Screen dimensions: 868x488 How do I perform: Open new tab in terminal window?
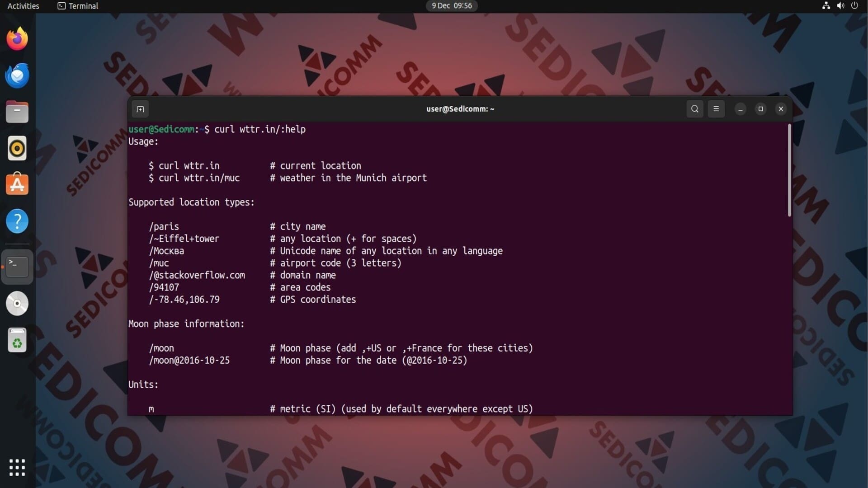click(140, 109)
